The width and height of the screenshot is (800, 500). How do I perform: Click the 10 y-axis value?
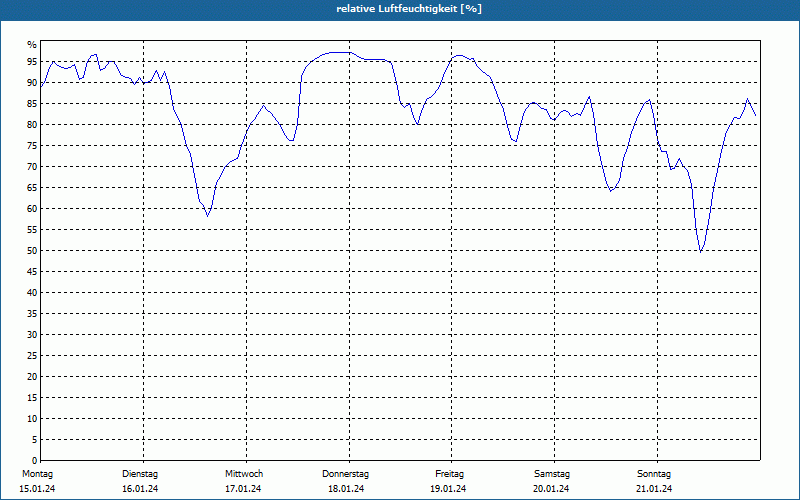pyautogui.click(x=32, y=418)
